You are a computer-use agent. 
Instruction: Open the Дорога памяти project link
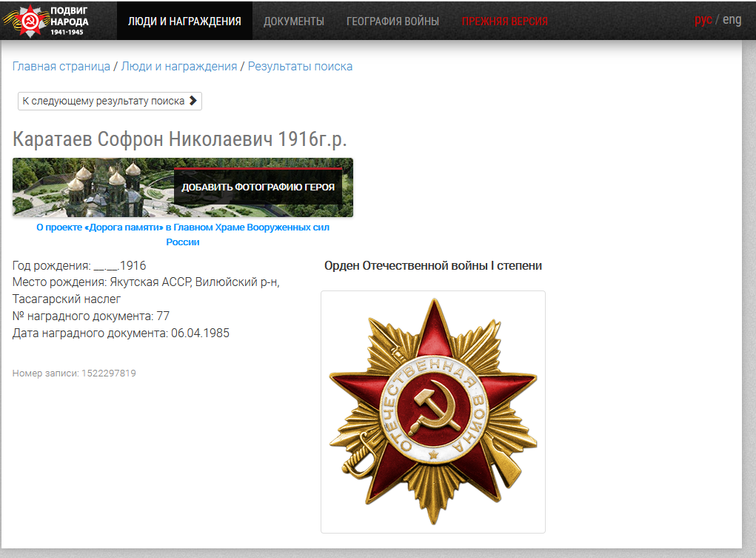pyautogui.click(x=183, y=234)
